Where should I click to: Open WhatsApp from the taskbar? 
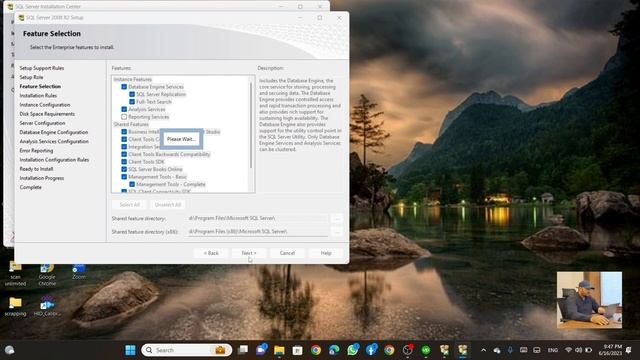pyautogui.click(x=353, y=350)
